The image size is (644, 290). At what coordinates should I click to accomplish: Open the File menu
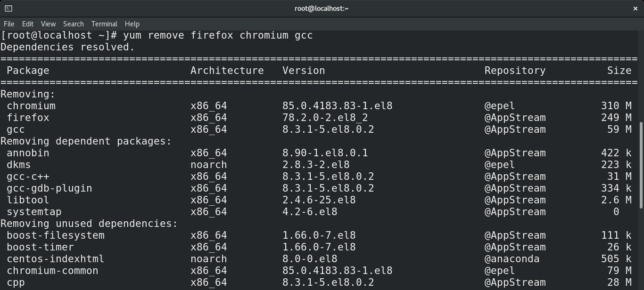[x=9, y=24]
